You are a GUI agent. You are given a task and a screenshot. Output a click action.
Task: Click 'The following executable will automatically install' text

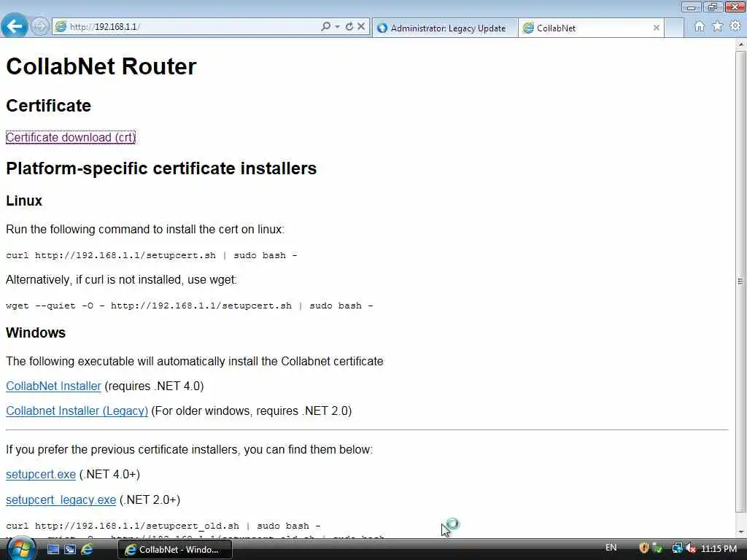coord(194,362)
